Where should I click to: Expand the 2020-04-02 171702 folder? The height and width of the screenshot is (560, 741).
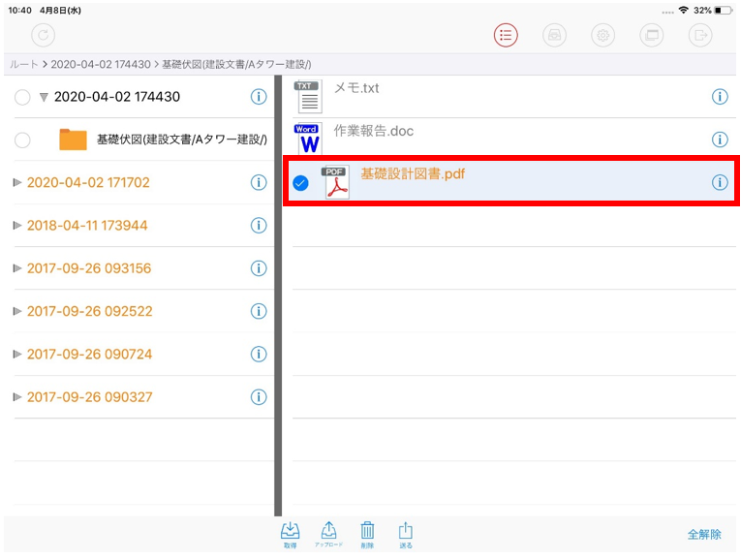(17, 182)
